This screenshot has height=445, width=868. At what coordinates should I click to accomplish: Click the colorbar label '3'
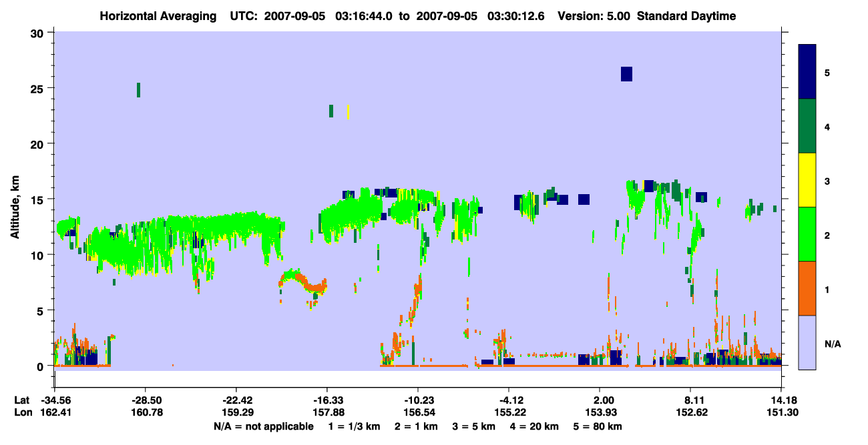pyautogui.click(x=827, y=181)
